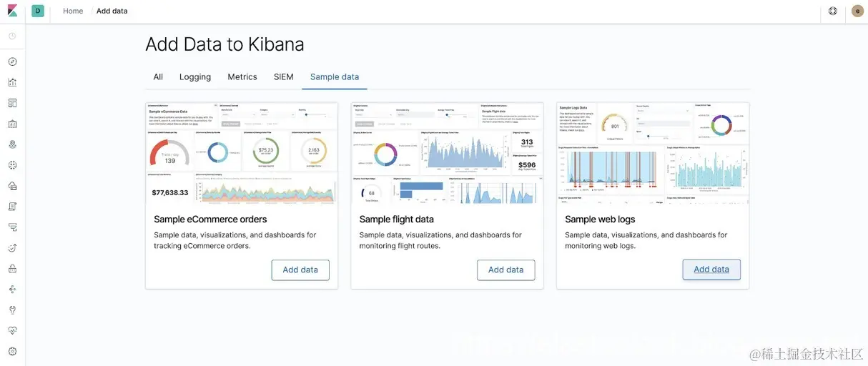Switch to the Logging tab
The image size is (868, 366).
(x=195, y=77)
